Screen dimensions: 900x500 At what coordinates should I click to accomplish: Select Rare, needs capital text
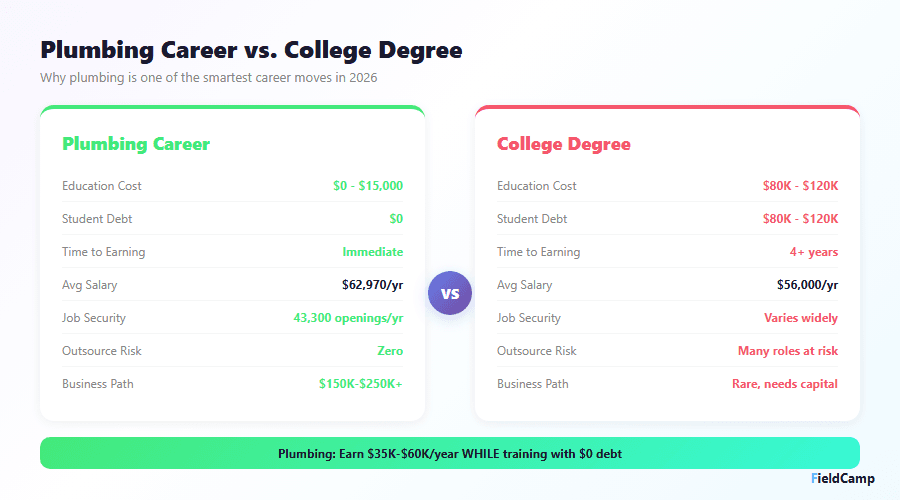(785, 384)
